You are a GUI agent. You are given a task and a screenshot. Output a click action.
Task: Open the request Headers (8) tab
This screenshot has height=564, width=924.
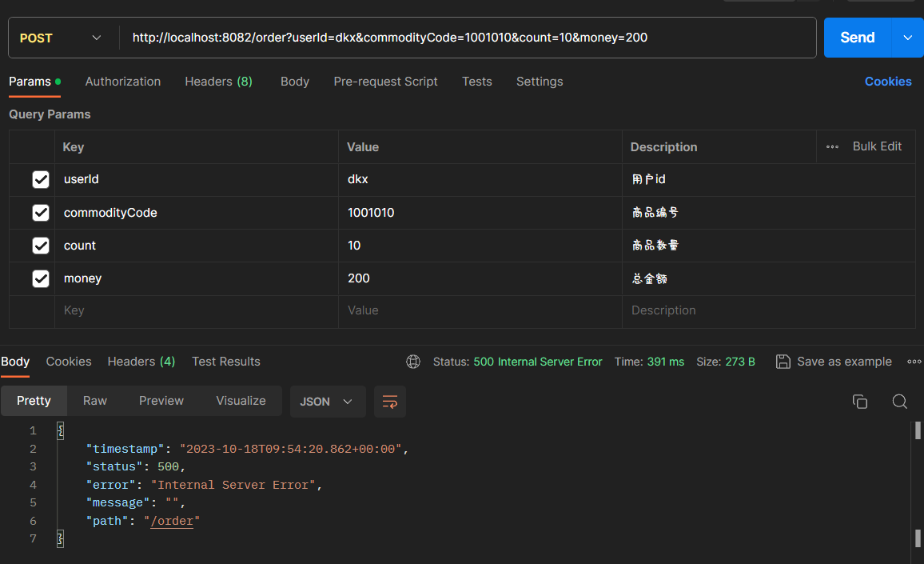(219, 82)
